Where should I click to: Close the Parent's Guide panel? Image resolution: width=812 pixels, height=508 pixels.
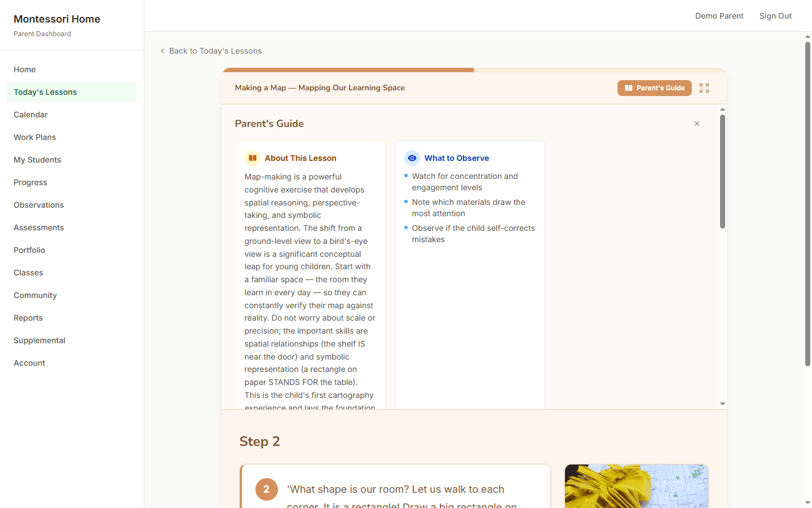[x=696, y=123]
